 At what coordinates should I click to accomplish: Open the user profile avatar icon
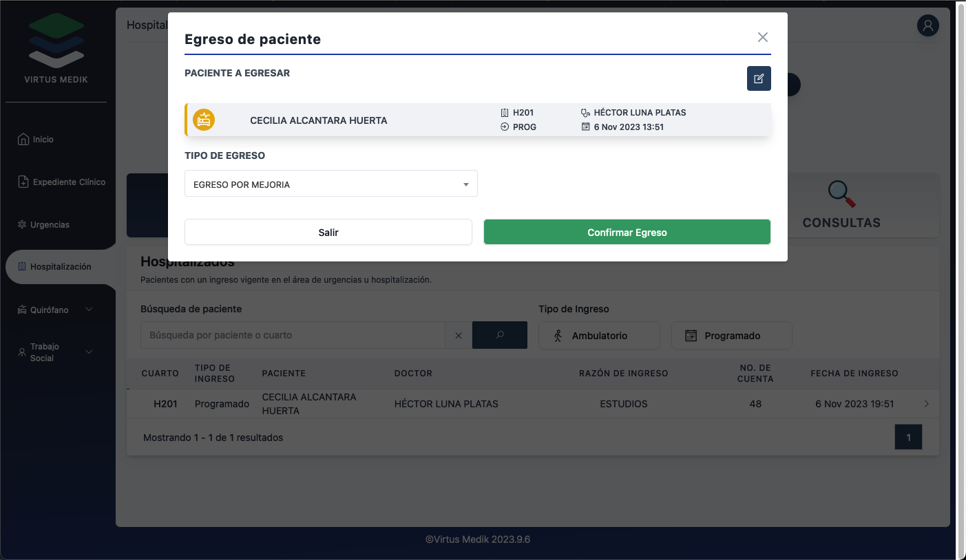[927, 26]
